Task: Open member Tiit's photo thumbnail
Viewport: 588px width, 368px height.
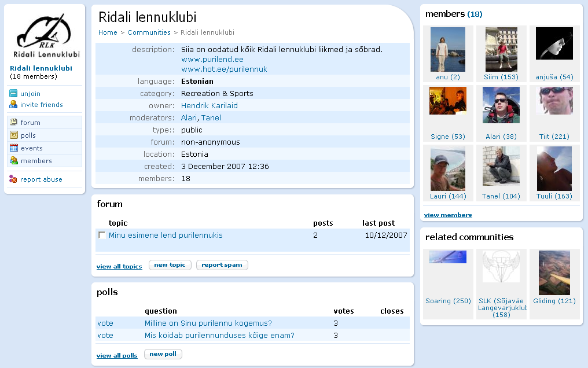Action: (x=554, y=101)
